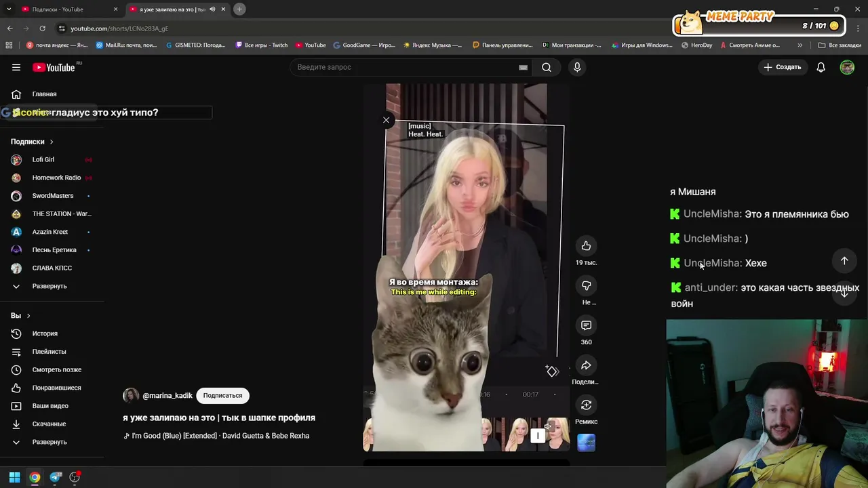Open the on-screen keyboard icon in search

click(523, 67)
